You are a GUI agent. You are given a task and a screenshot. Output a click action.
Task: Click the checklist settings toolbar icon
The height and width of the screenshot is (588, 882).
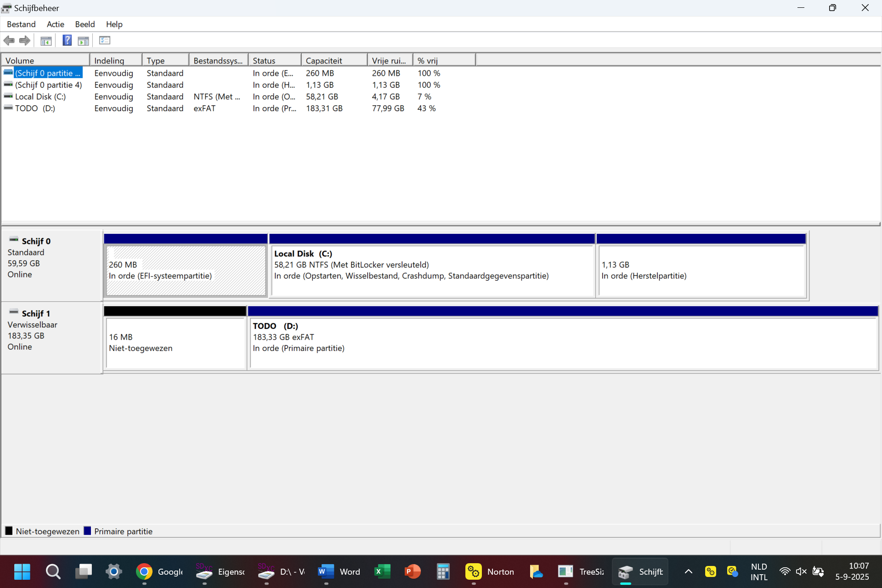click(x=105, y=40)
